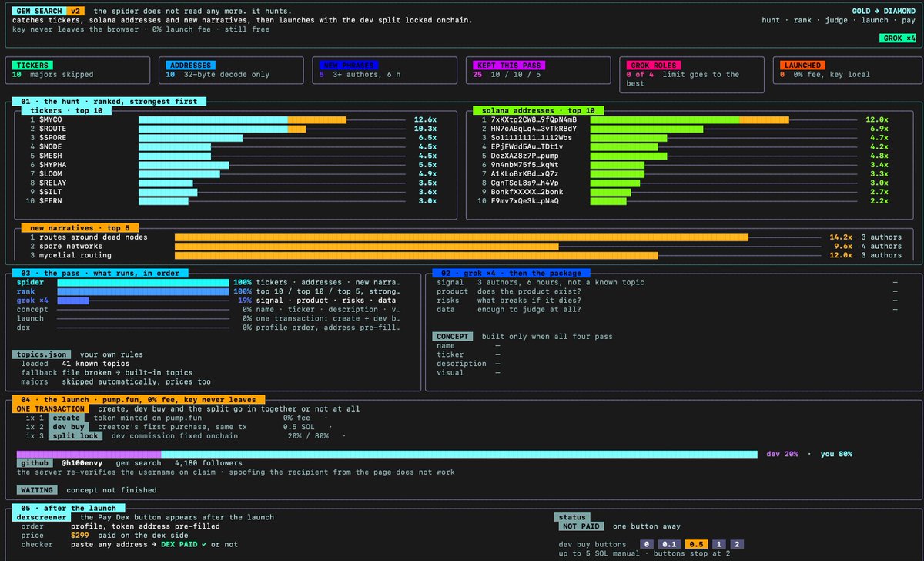This screenshot has width=924, height=561.
Task: Open the KEPT THIS PASS card label
Action: (510, 66)
